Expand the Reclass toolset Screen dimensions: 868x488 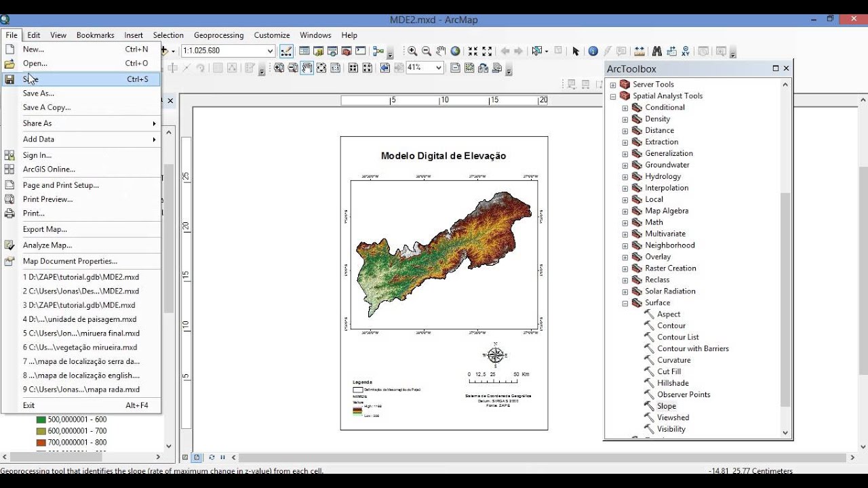(x=625, y=280)
